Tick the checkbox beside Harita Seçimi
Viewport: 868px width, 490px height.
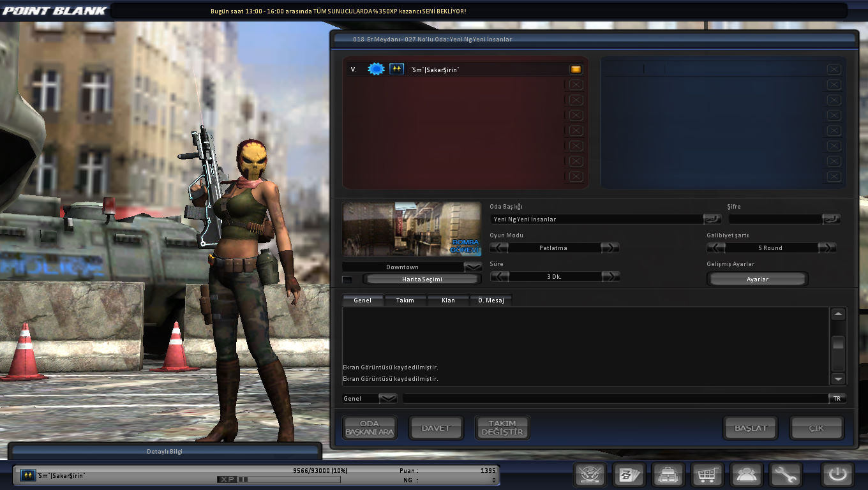(347, 279)
